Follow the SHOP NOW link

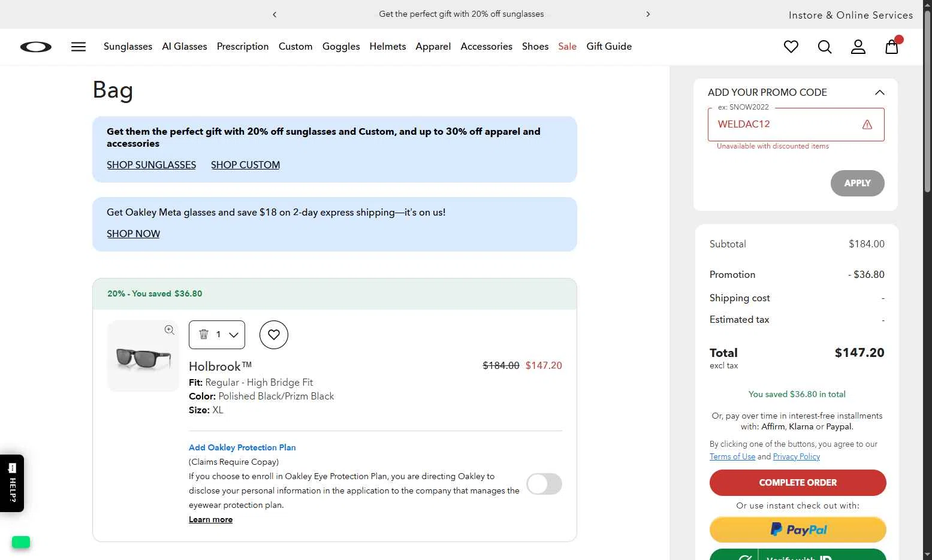click(134, 234)
